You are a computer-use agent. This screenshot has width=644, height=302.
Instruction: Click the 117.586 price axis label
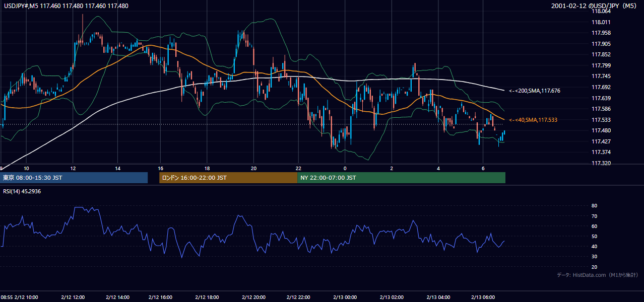coord(601,109)
